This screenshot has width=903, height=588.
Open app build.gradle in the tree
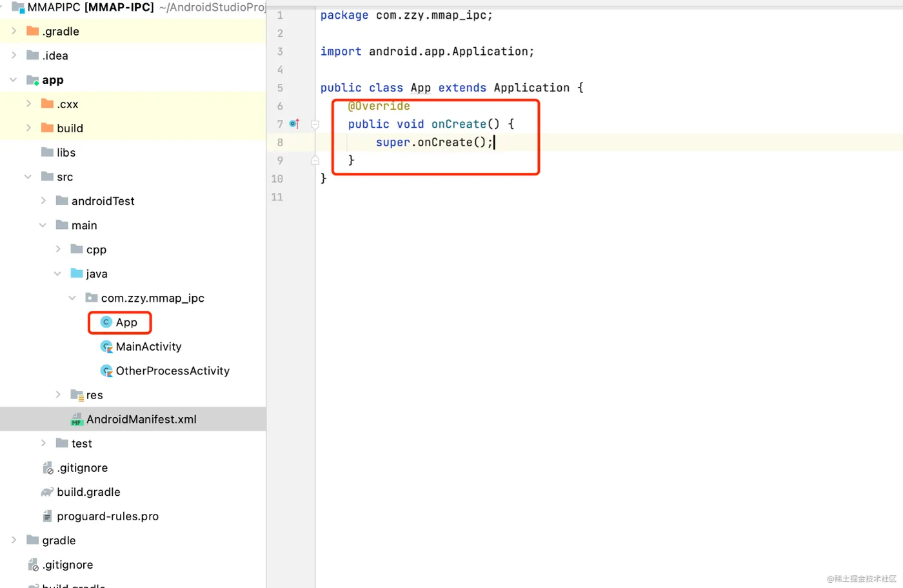pos(88,492)
